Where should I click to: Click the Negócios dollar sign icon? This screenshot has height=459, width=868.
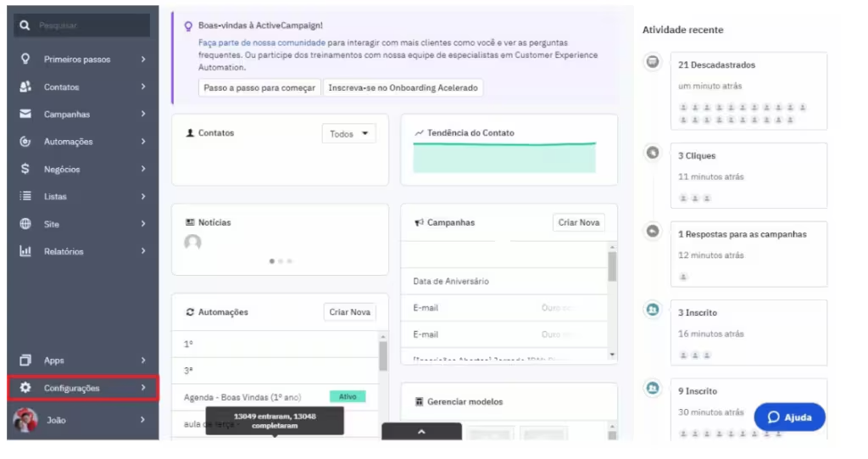[x=25, y=169]
